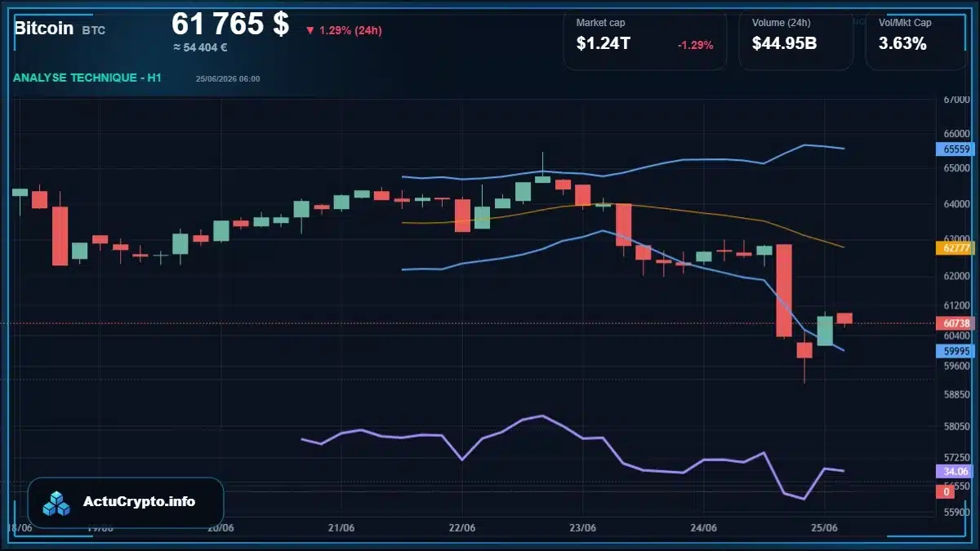Screen dimensions: 980x551
Task: Open the Market cap card showing $1.24T
Action: pyautogui.click(x=644, y=39)
